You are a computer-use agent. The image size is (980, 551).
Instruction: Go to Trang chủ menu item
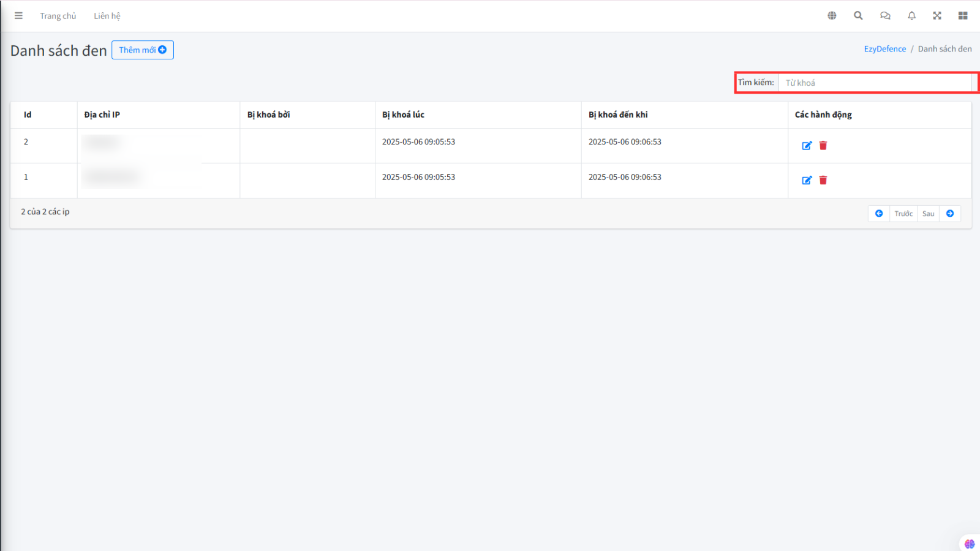point(58,16)
